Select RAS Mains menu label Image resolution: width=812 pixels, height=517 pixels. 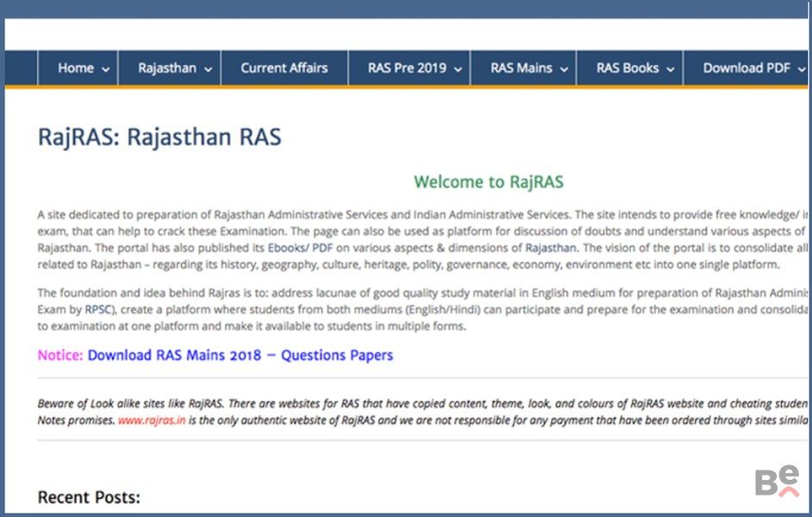[x=522, y=68]
